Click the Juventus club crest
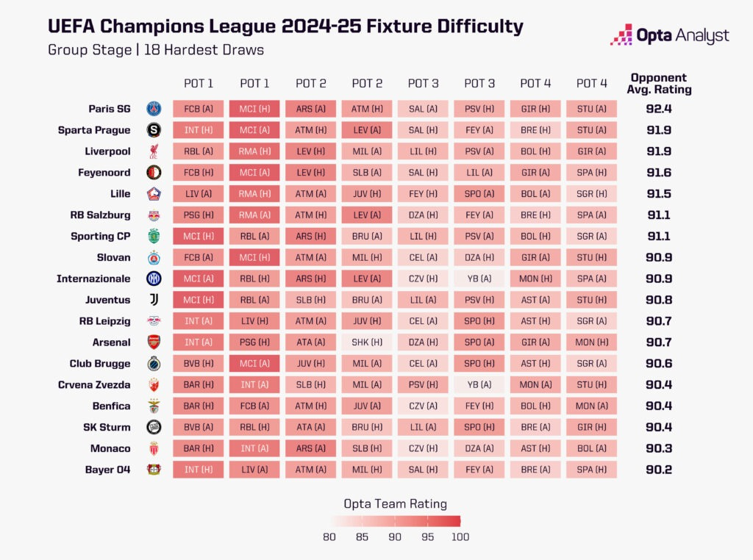Screen dimensions: 753x560 pos(154,300)
